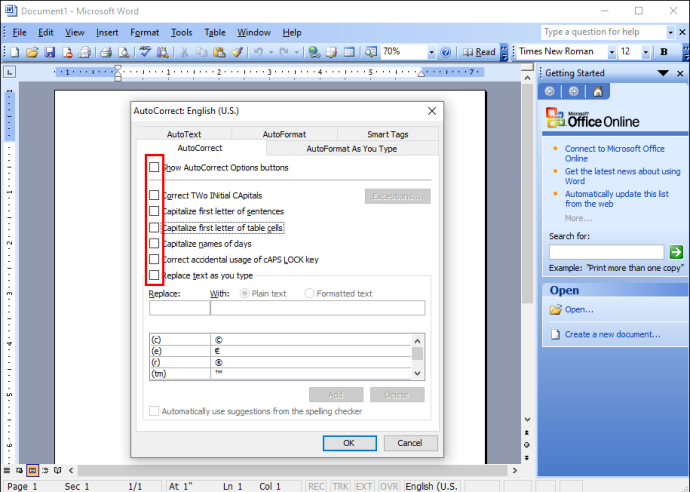Enable Correct accidental usage of cAPS LOCK

(x=154, y=259)
